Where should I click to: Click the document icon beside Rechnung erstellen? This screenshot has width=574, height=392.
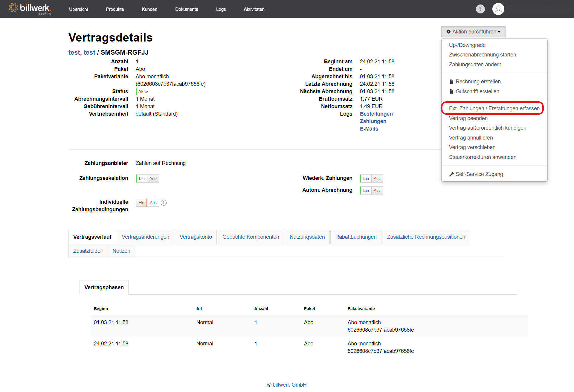(x=451, y=82)
